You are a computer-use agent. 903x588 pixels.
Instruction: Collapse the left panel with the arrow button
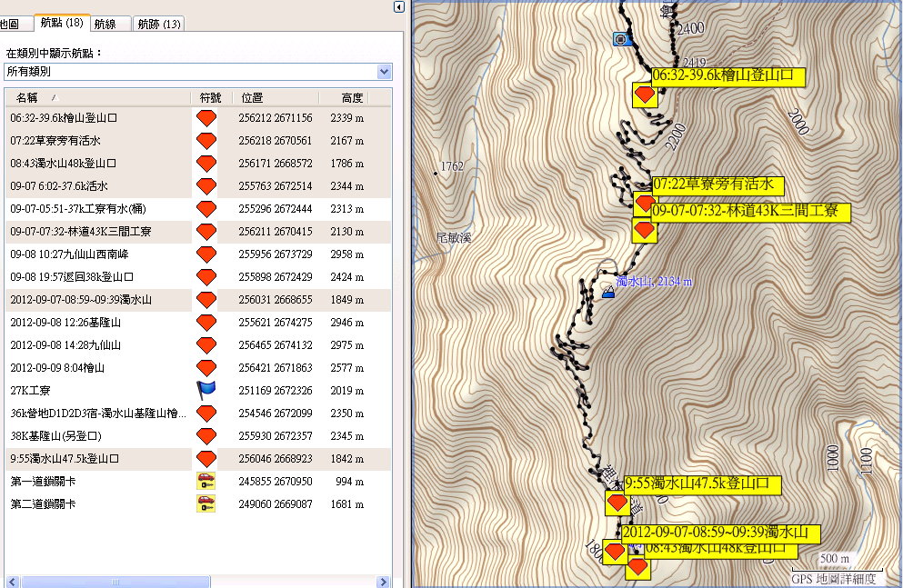tap(398, 7)
